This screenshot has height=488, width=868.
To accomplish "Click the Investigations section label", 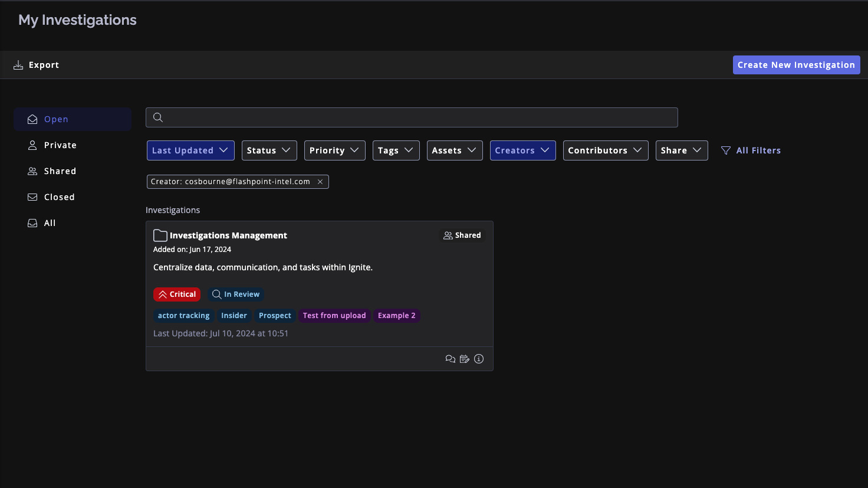I will [173, 210].
